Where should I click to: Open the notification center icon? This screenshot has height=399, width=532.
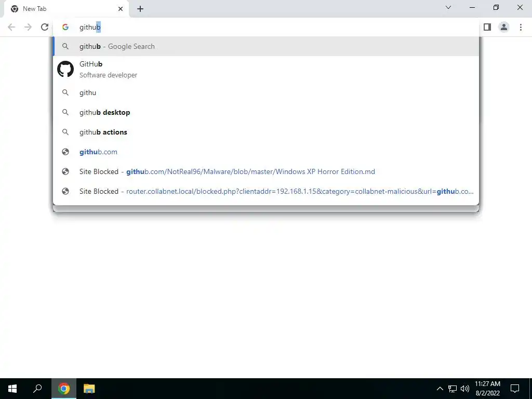coord(515,389)
